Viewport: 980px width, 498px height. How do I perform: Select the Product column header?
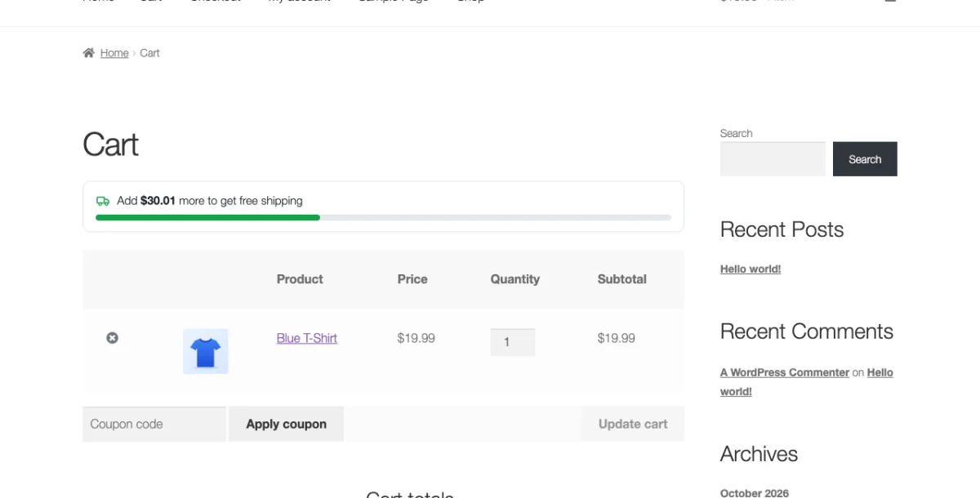point(300,279)
